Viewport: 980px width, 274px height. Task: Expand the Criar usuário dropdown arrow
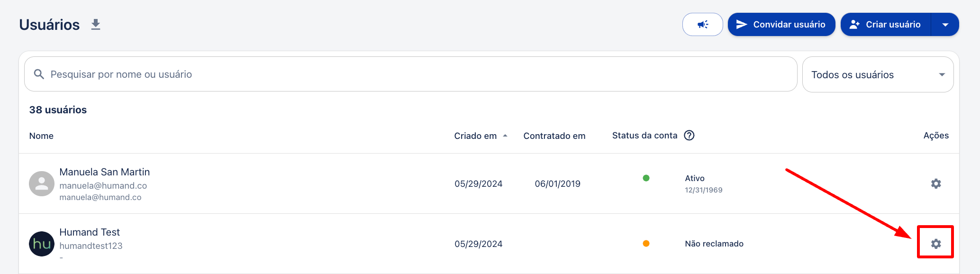[945, 24]
